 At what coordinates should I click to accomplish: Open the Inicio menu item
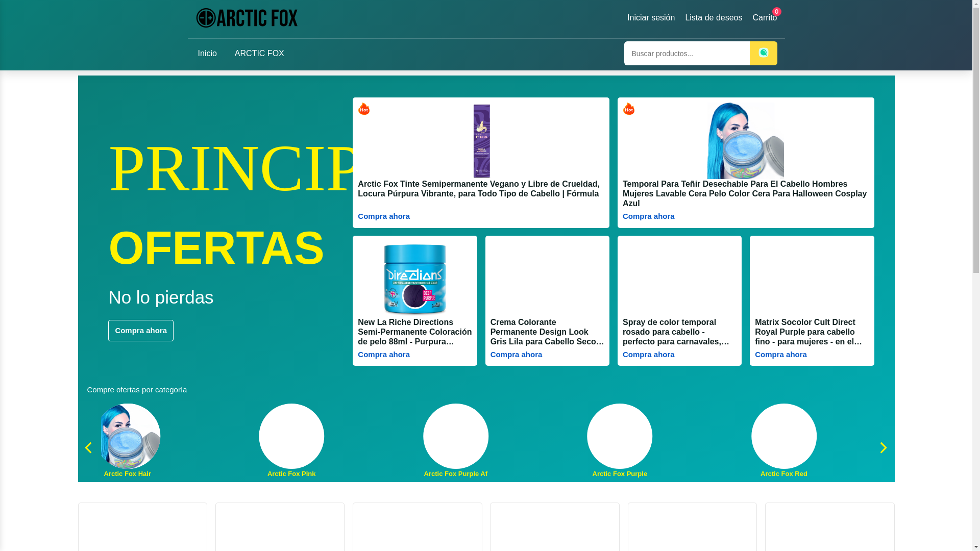[207, 54]
